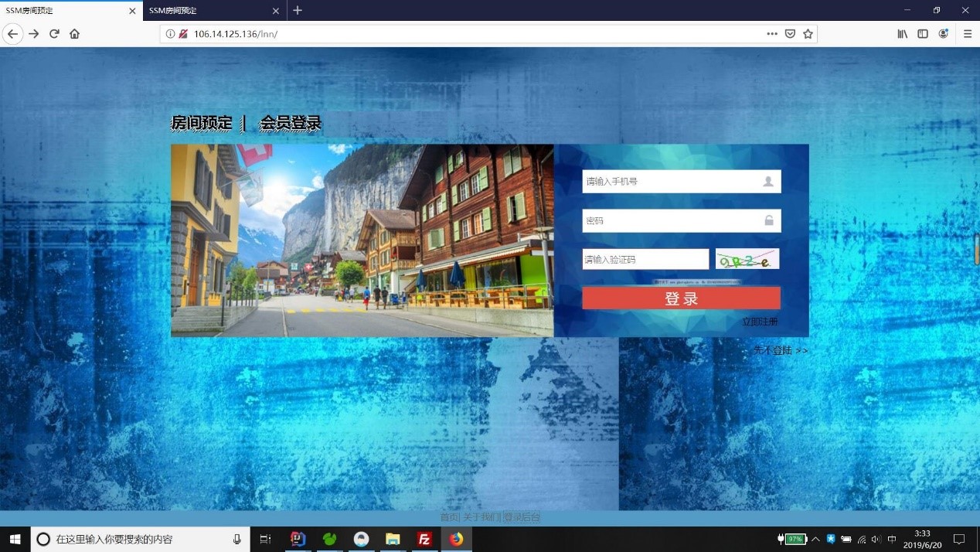Open Navicat from the taskbar
This screenshot has width=980, height=552.
tap(330, 539)
